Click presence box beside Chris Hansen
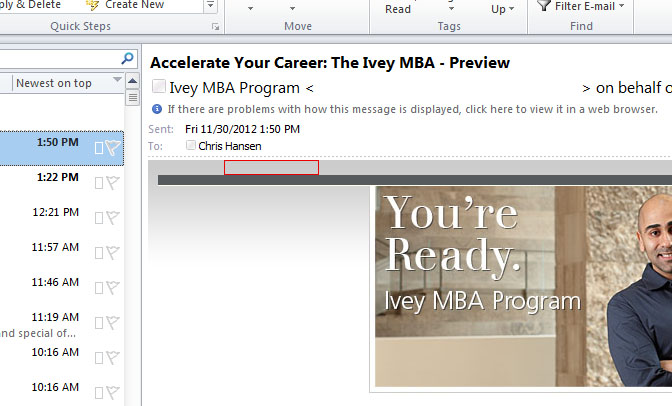The width and height of the screenshot is (672, 406). (x=191, y=145)
